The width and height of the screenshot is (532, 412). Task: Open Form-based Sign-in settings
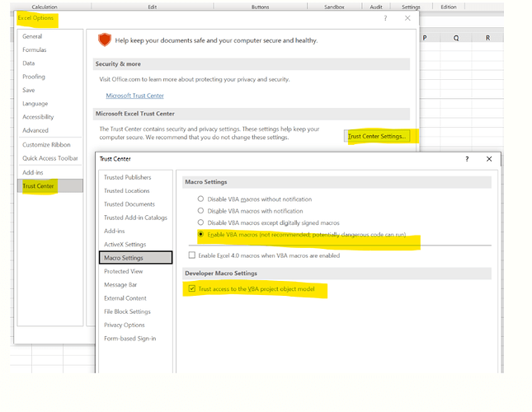click(x=130, y=338)
